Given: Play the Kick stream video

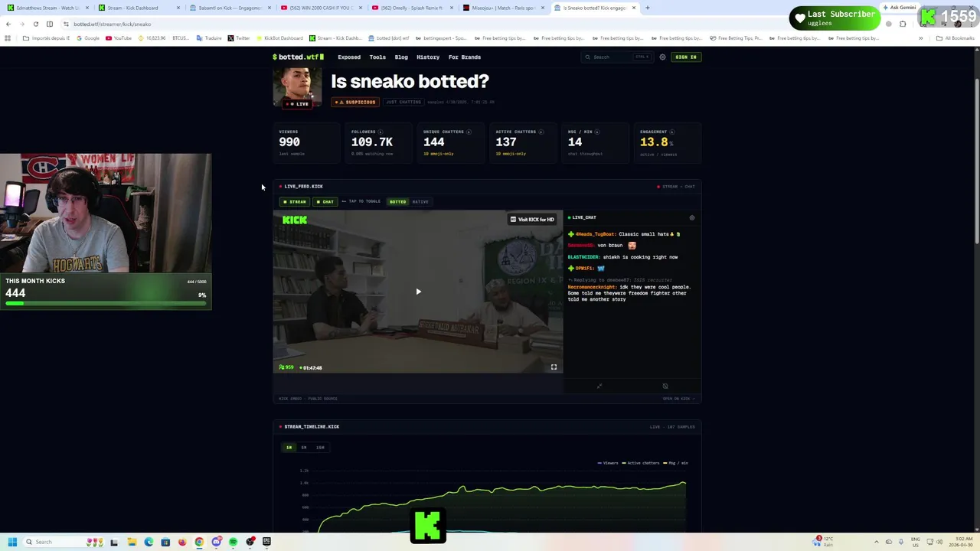Looking at the screenshot, I should [418, 292].
